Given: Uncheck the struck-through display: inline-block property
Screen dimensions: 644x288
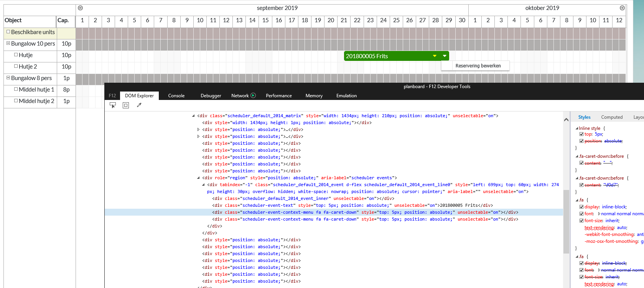Looking at the screenshot, I should pos(581,263).
